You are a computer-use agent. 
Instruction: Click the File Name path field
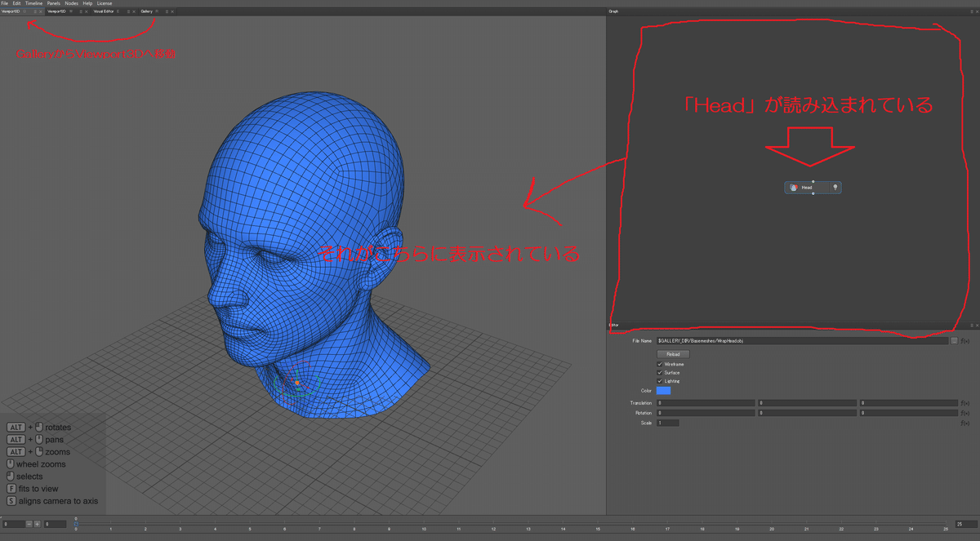pyautogui.click(x=800, y=340)
